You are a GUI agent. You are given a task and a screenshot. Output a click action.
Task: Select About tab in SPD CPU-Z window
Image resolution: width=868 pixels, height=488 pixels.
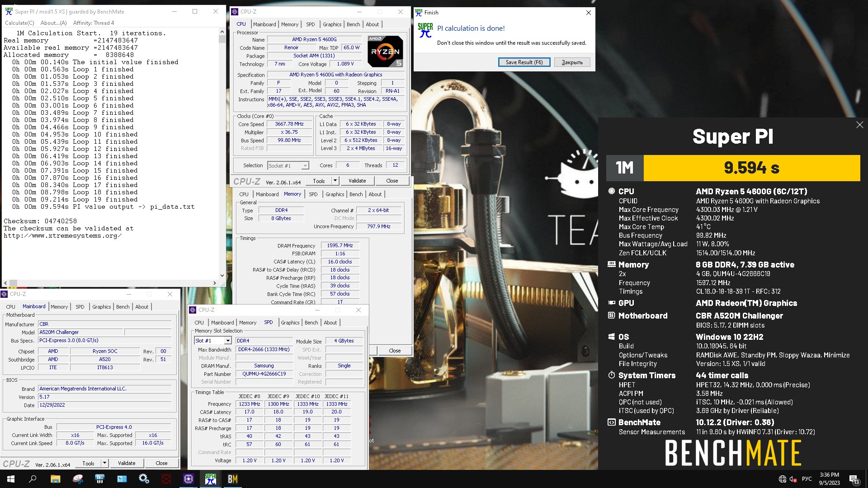(330, 323)
